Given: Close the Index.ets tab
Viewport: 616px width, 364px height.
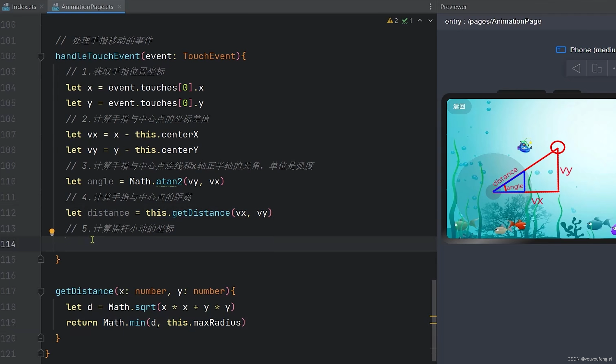Looking at the screenshot, I should pos(42,7).
